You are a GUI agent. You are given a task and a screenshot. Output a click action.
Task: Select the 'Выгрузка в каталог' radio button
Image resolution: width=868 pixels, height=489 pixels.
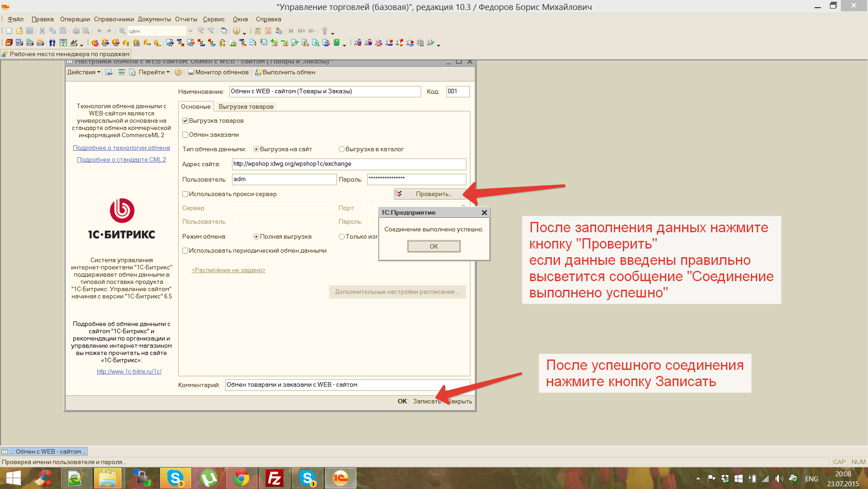click(342, 149)
